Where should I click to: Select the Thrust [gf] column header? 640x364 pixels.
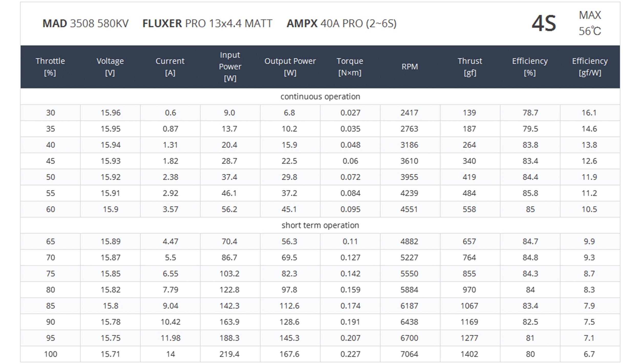click(470, 67)
